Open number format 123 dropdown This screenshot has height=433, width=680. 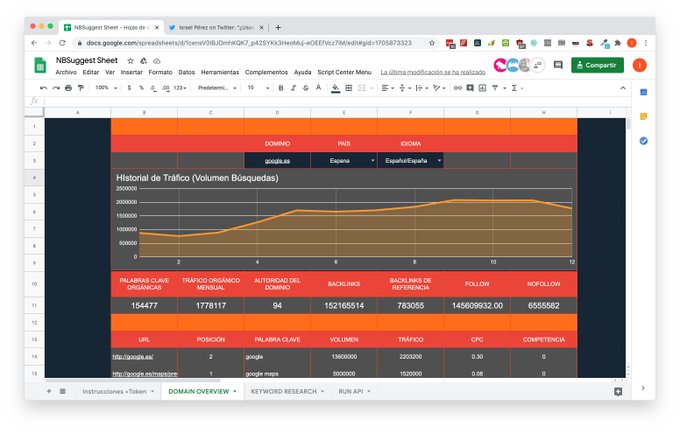pos(180,88)
